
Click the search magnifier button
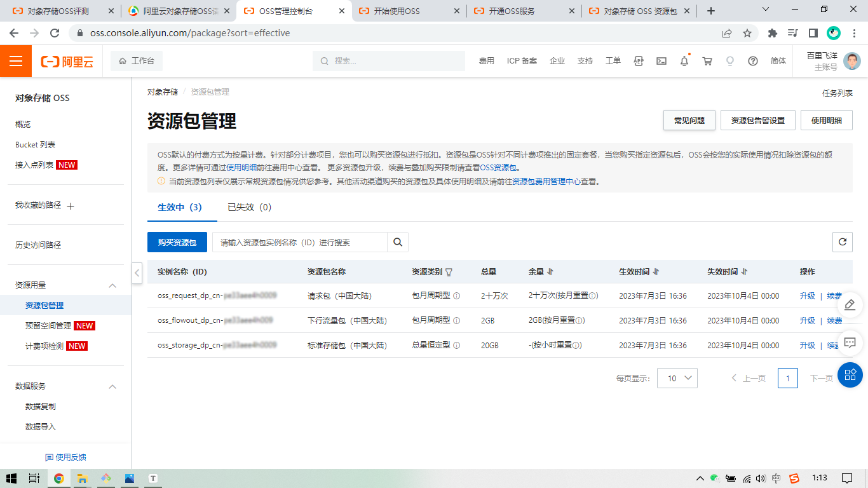coord(398,242)
